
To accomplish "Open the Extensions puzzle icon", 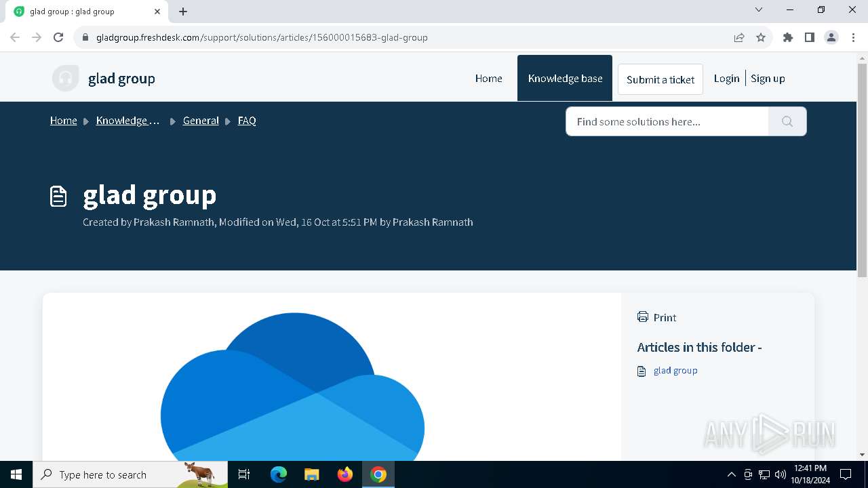I will click(x=788, y=37).
